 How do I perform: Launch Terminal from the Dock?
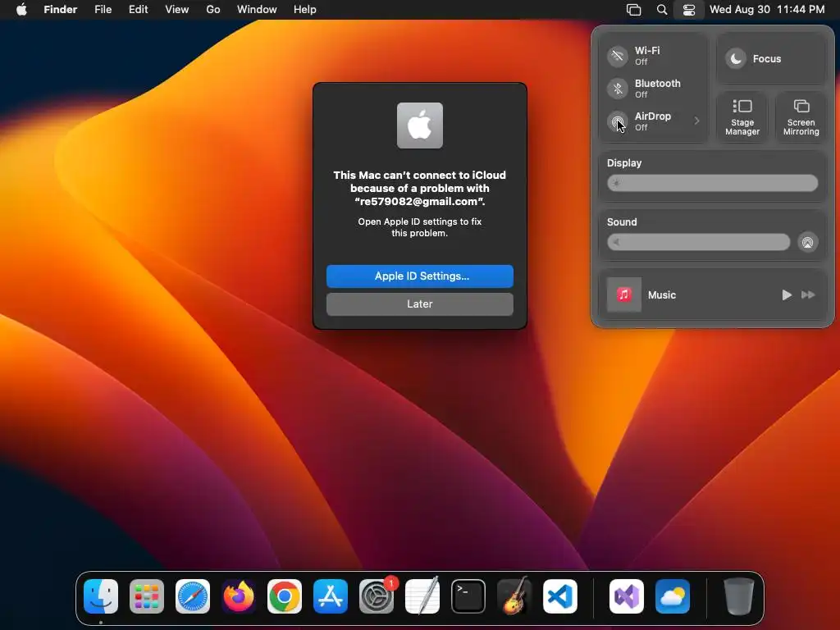click(x=468, y=596)
